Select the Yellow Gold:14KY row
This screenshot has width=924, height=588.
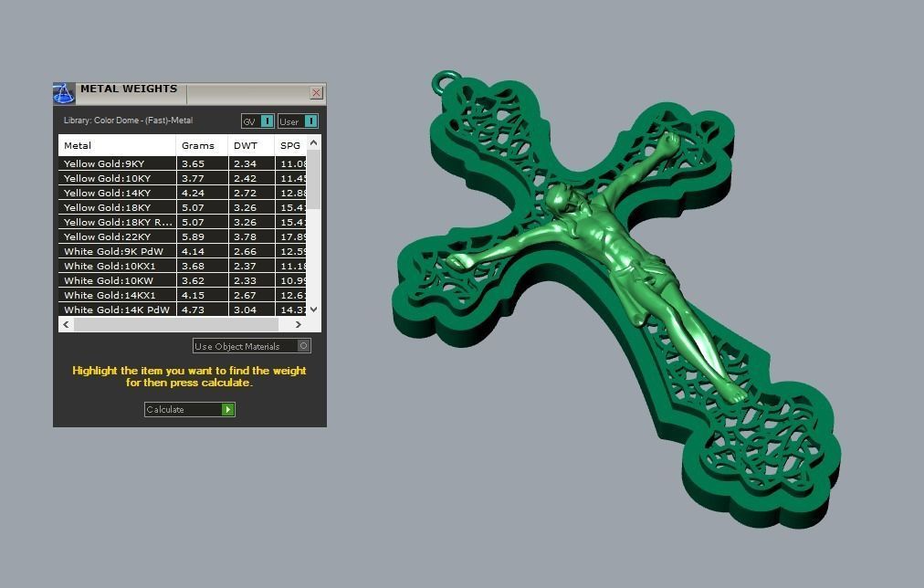click(x=182, y=193)
